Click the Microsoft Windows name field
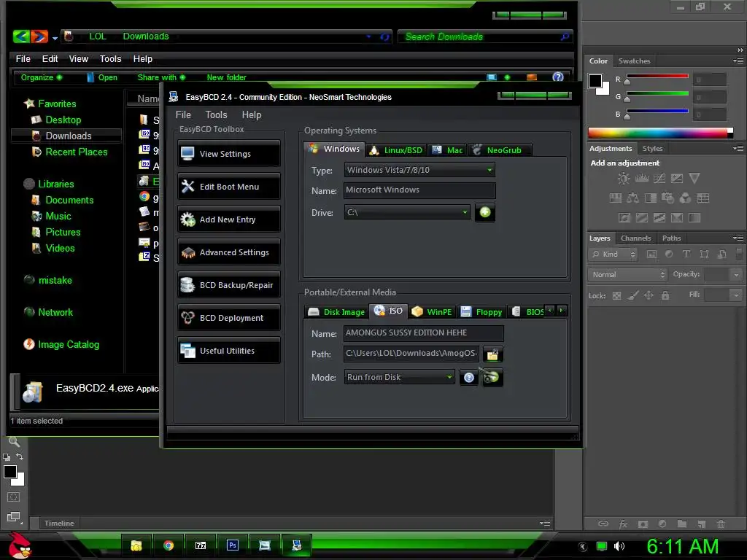 click(419, 190)
